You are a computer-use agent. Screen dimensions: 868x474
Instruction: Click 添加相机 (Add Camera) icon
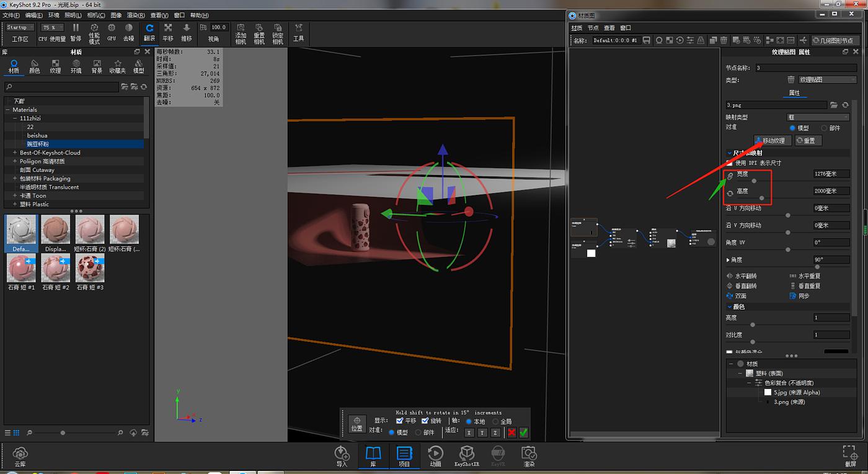click(x=241, y=32)
